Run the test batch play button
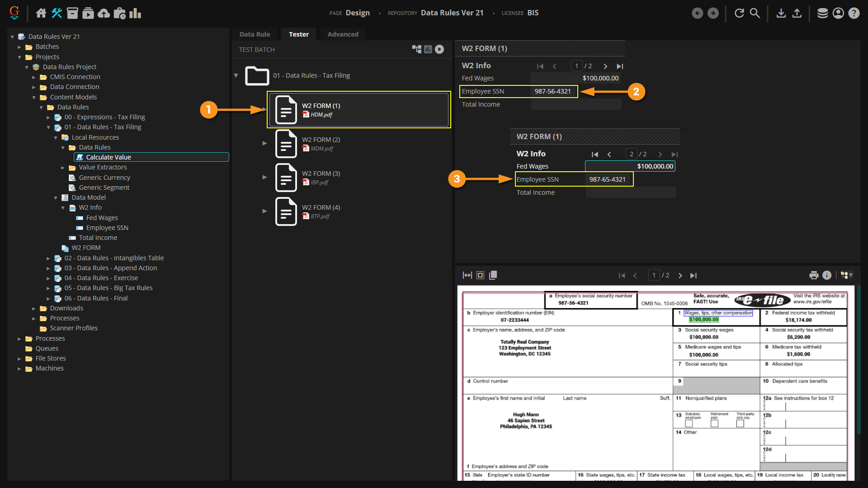The image size is (868, 488). [439, 49]
